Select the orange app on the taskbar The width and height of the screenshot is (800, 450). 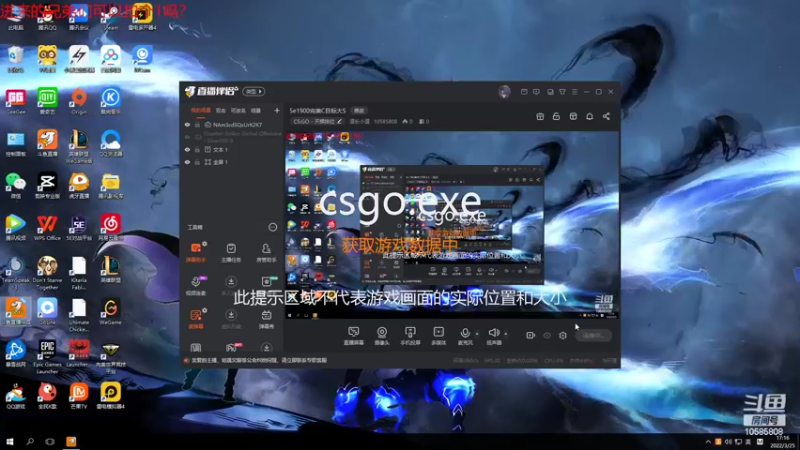point(71,441)
